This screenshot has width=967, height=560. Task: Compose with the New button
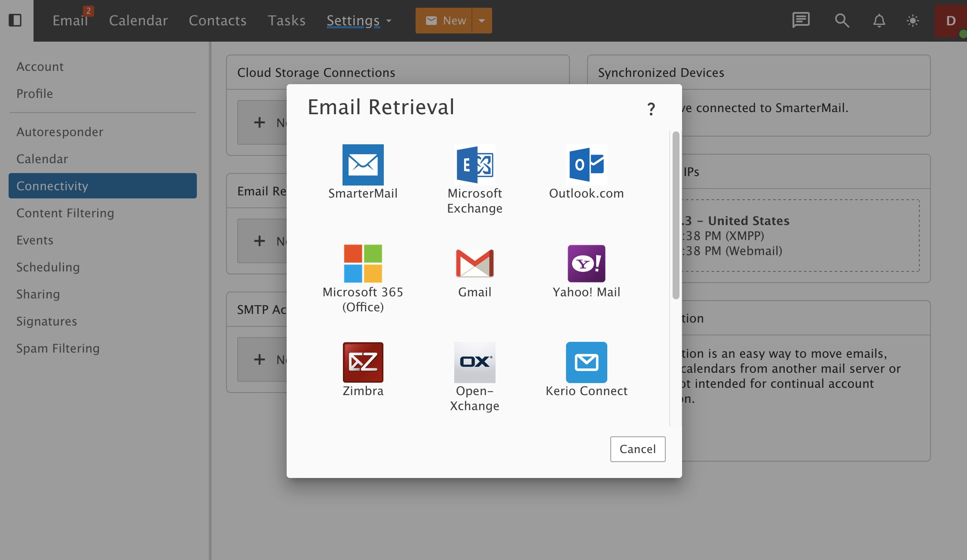444,21
